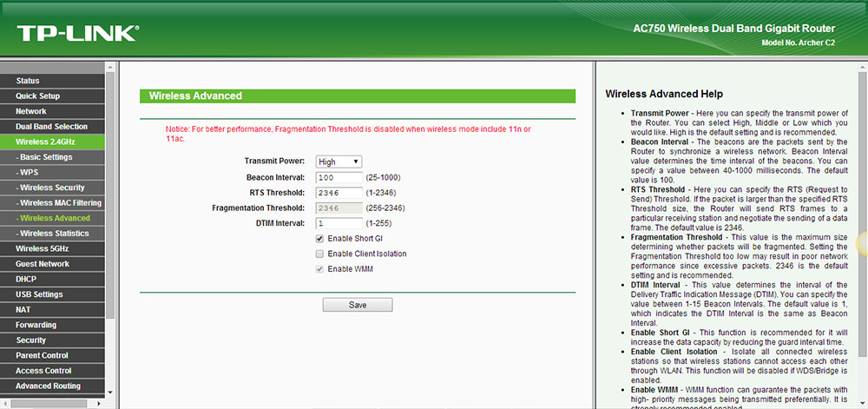Open the Access Control menu
Image resolution: width=868 pixels, height=409 pixels.
tap(52, 371)
